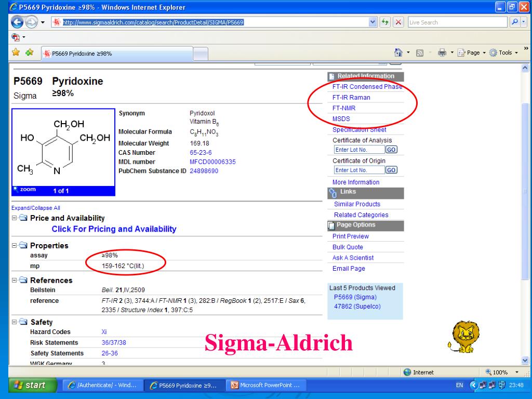The width and height of the screenshot is (532, 399).
Task: Open Safety Statements 26-36 link
Action: 110,353
